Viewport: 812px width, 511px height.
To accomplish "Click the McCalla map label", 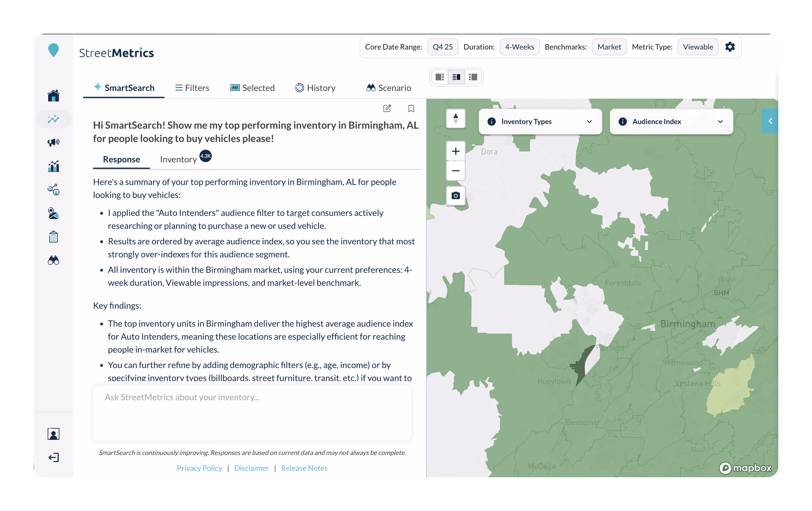I will tap(542, 466).
